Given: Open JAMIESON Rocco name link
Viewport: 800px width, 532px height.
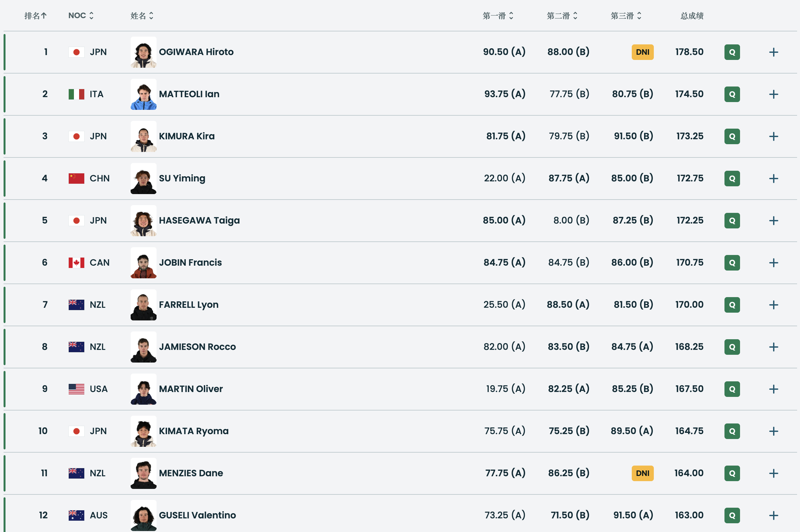Looking at the screenshot, I should 197,347.
